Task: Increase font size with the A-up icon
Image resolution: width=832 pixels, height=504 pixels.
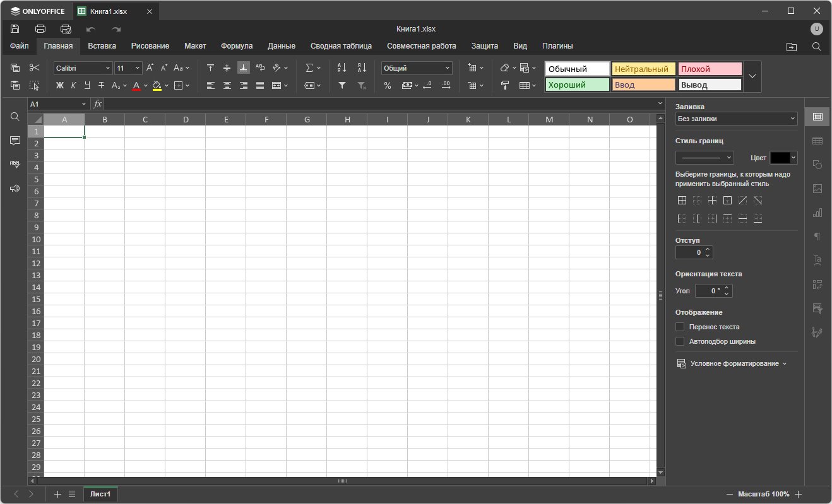Action: [150, 67]
